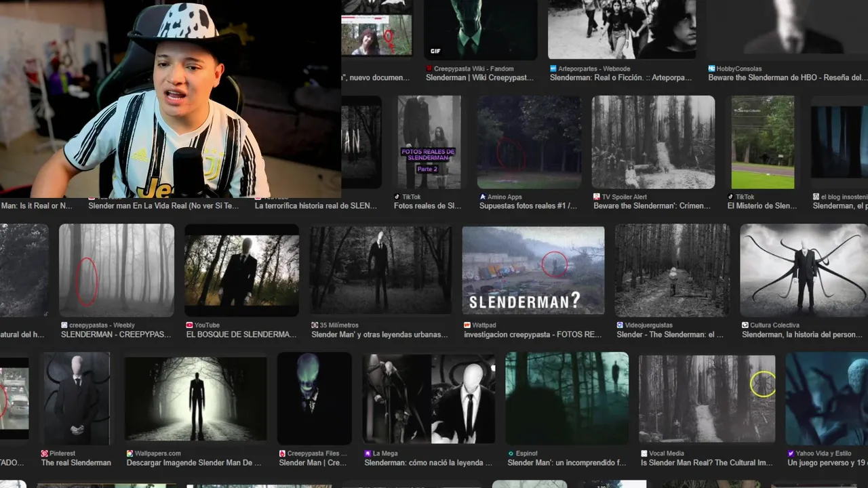Image resolution: width=868 pixels, height=488 pixels.
Task: Open the Amino Apps source favicon
Action: pos(482,197)
